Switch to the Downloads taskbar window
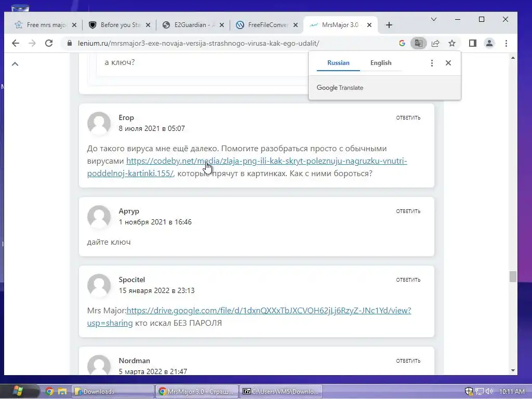This screenshot has width=532, height=399. click(113, 392)
